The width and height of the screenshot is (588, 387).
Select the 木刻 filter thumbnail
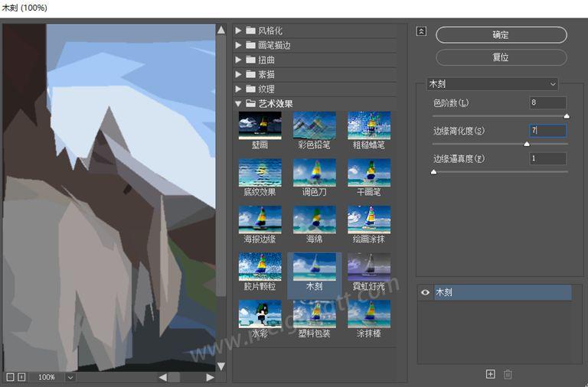pos(314,267)
